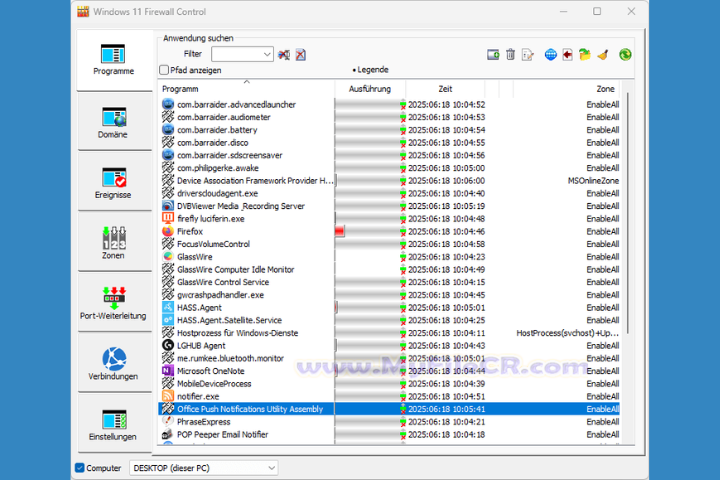Screen dimensions: 720x480
Task: Click the POP Peeper Email Notifier icon
Action: coord(168,434)
